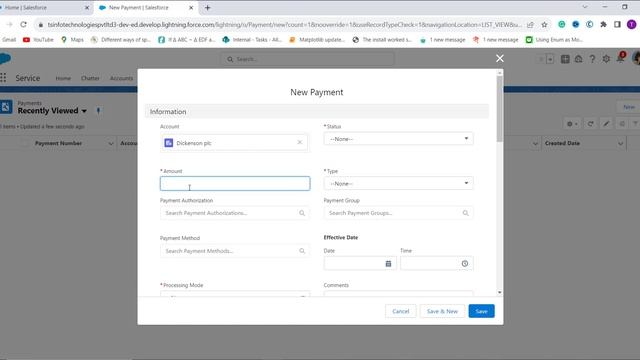Click the address bar URL
Image resolution: width=640 pixels, height=360 pixels.
point(284,24)
